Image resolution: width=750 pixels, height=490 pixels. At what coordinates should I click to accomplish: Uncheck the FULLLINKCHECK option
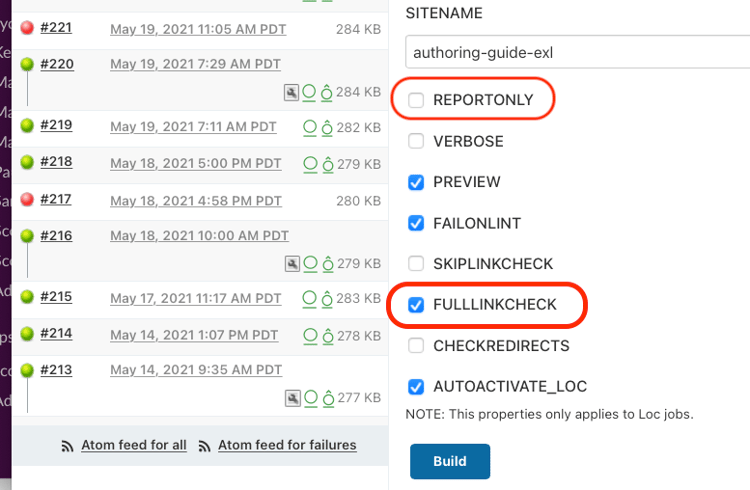pyautogui.click(x=416, y=305)
